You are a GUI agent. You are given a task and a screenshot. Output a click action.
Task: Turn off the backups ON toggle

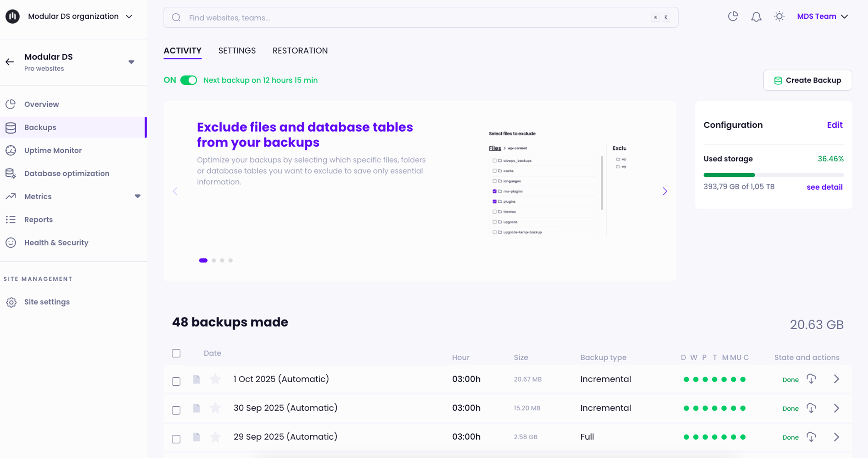(188, 80)
